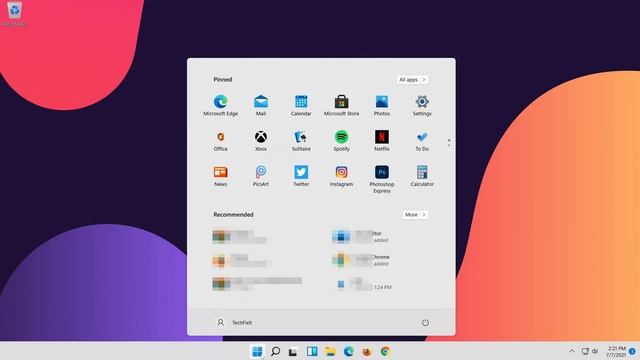Open Settings from pinned apps
This screenshot has width=640, height=360.
click(x=422, y=105)
